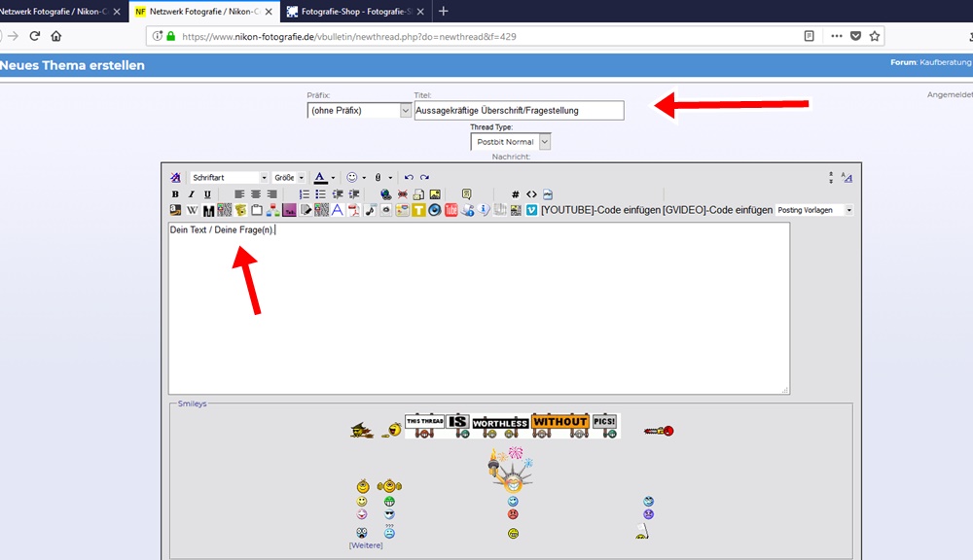Insert a hyperlink with globe icon
The image size is (973, 560).
[385, 194]
